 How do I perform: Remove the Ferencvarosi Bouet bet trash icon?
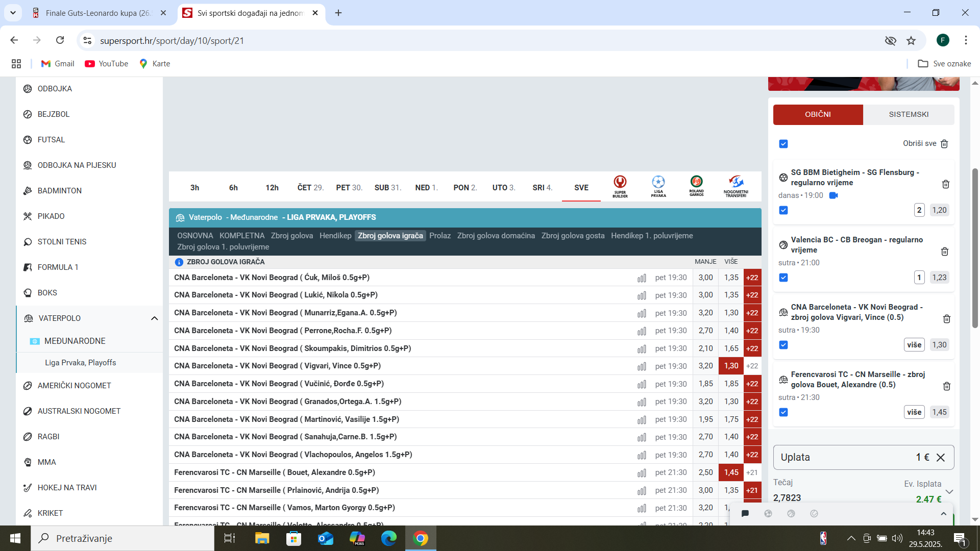[946, 386]
